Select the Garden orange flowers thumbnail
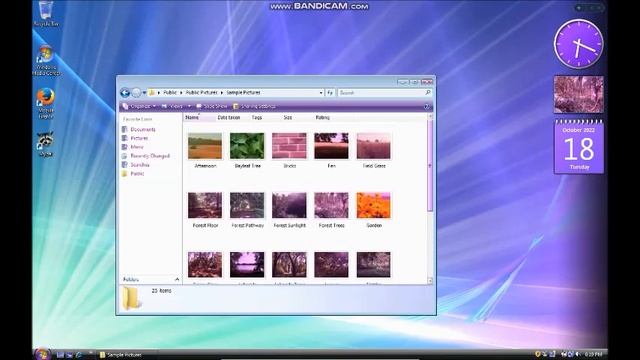640x360 pixels. pos(373,205)
